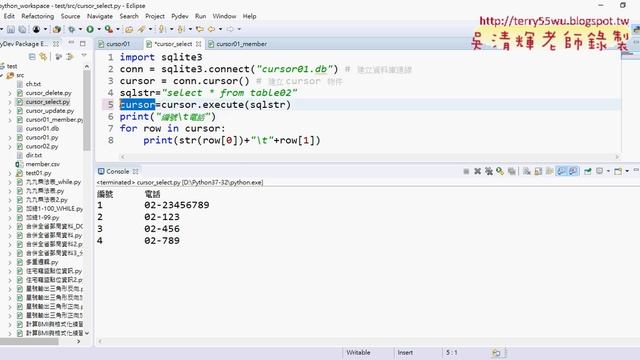Open the Pydev menu

(180, 16)
